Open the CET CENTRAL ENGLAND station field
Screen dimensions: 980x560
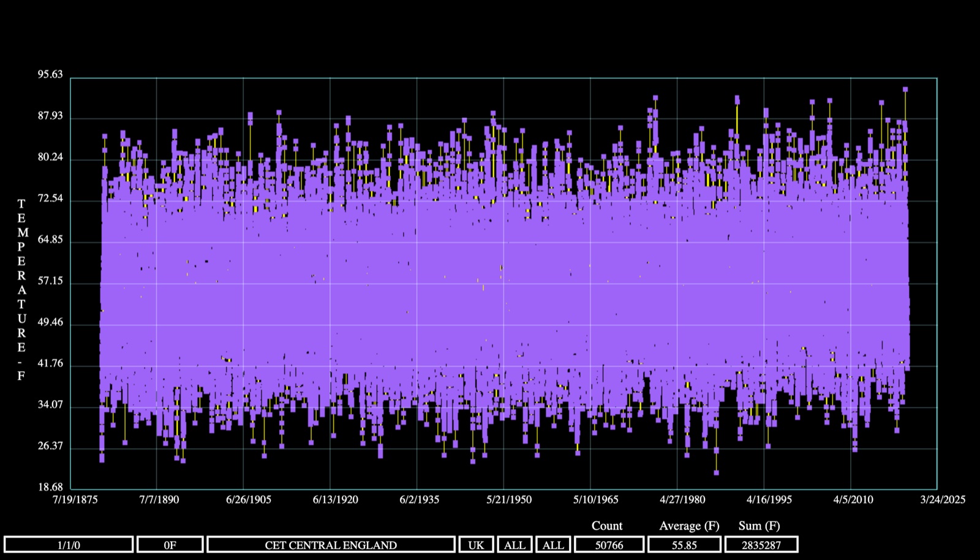click(331, 545)
